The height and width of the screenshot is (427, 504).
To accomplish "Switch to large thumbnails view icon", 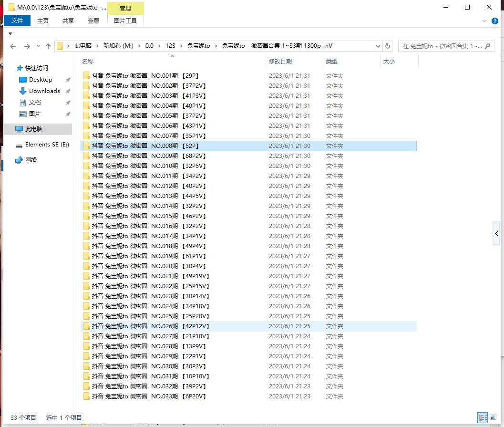I will point(493,417).
